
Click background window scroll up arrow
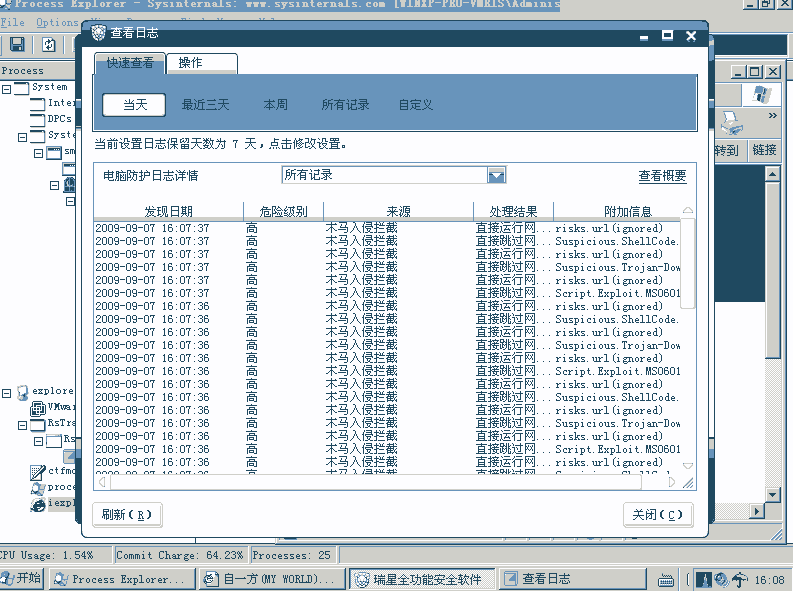pos(772,175)
